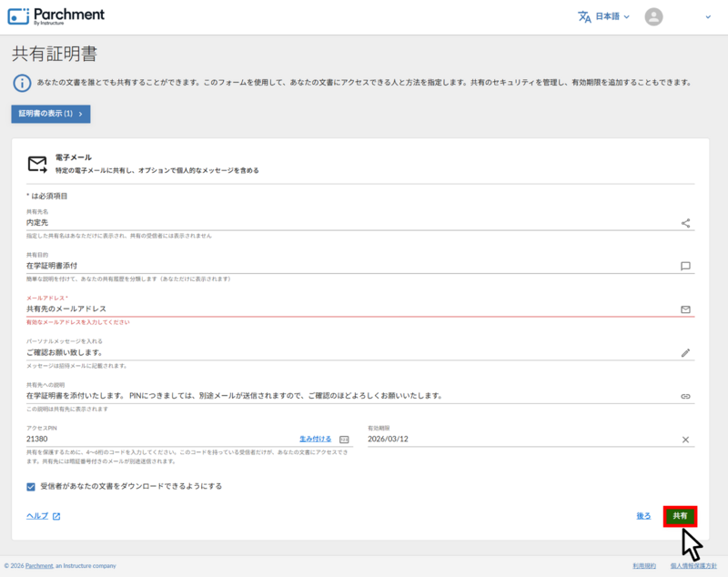728x577 pixels.
Task: Uncheck the recipient download permission checkbox
Action: (x=32, y=487)
